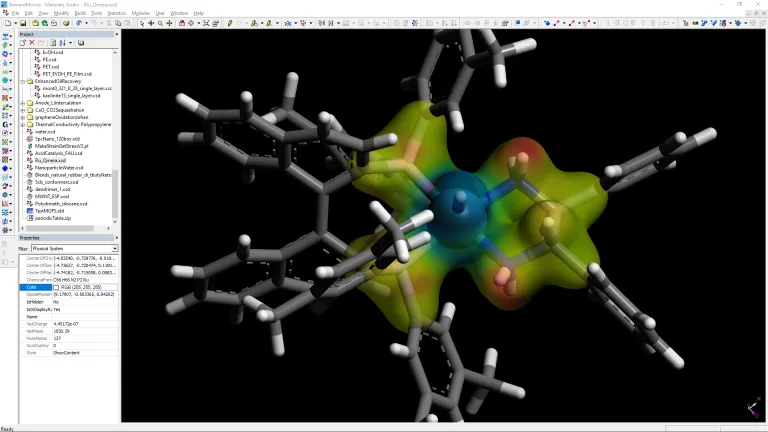
Task: Open the Filter dropdown in Properties
Action: coord(114,248)
